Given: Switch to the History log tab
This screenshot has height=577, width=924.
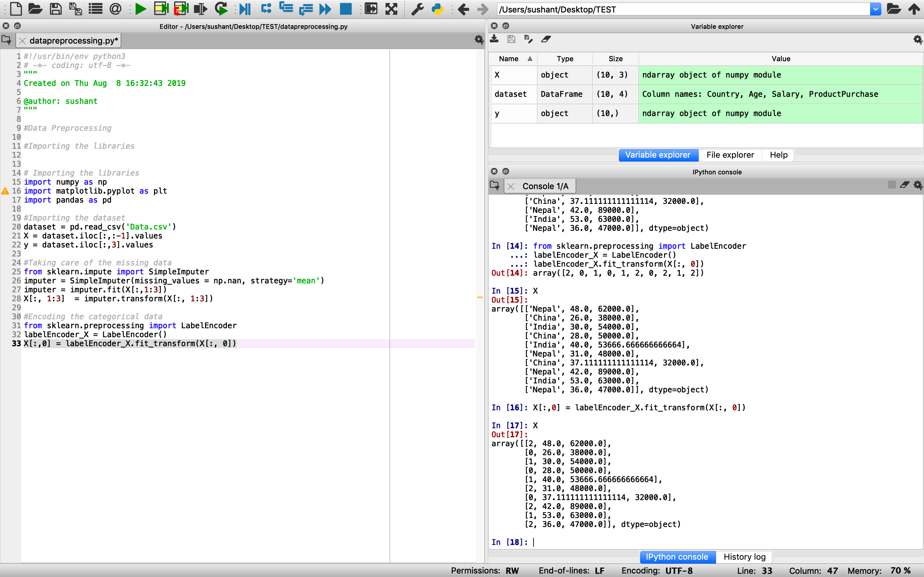Looking at the screenshot, I should (x=744, y=557).
